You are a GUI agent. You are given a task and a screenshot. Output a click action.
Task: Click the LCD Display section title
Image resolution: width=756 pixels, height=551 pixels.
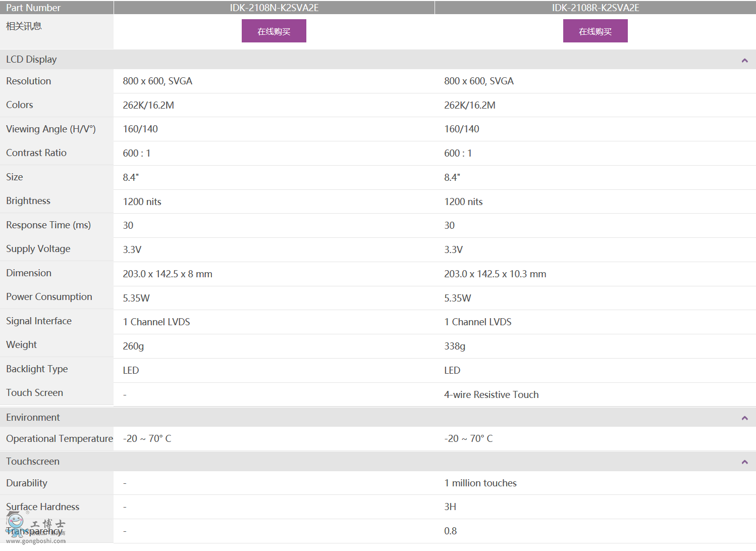pyautogui.click(x=31, y=60)
